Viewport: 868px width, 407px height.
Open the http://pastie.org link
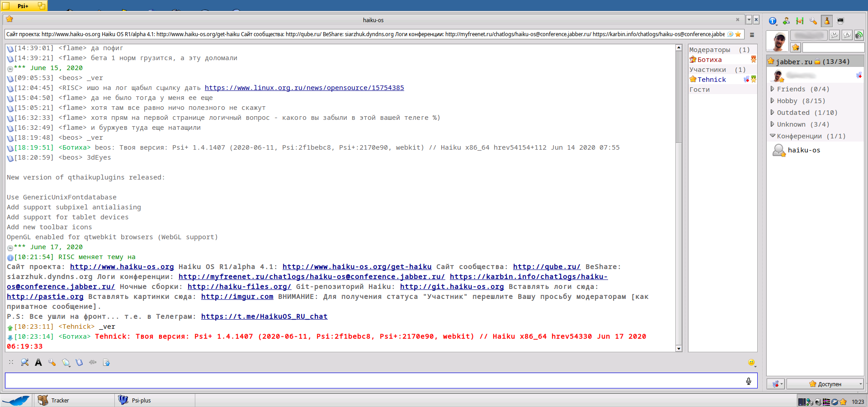coord(45,297)
